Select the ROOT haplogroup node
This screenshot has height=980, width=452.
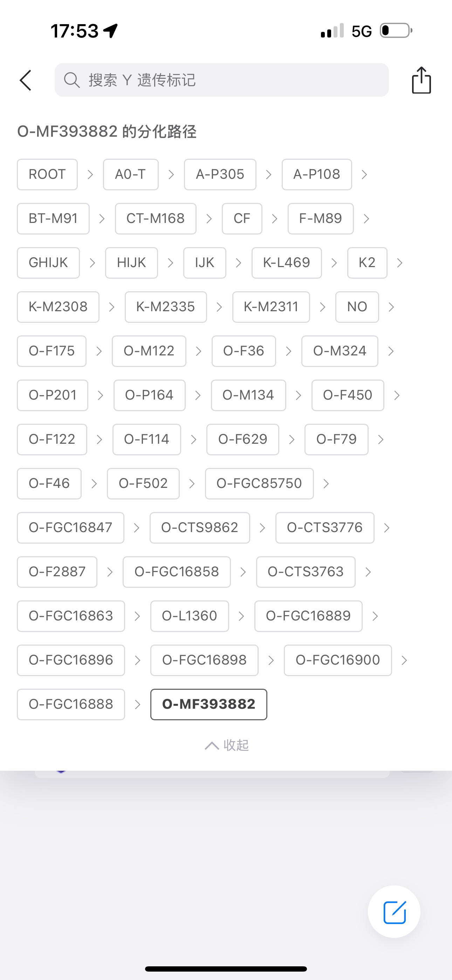tap(47, 175)
